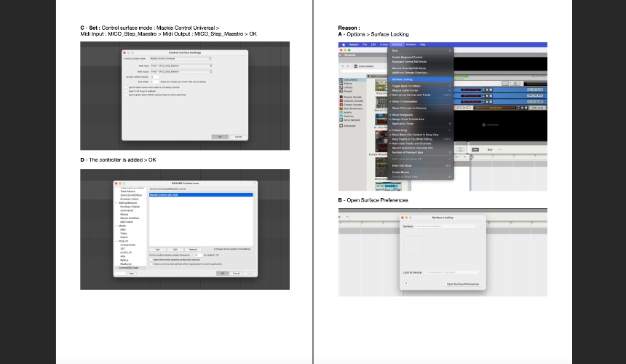Image resolution: width=626 pixels, height=364 pixels.
Task: Click the Dr. Octo Rex device thumbnail
Action: tap(381, 119)
